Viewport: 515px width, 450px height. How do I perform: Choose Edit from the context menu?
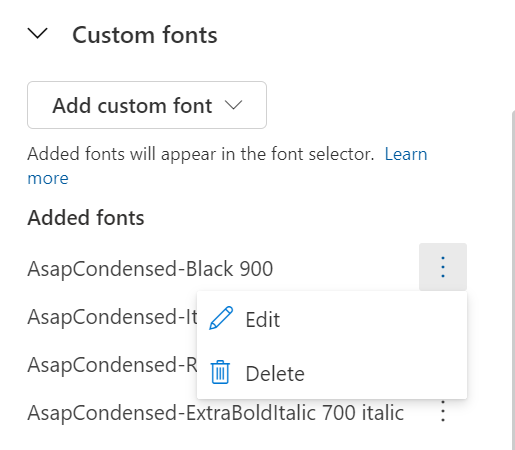click(332, 319)
